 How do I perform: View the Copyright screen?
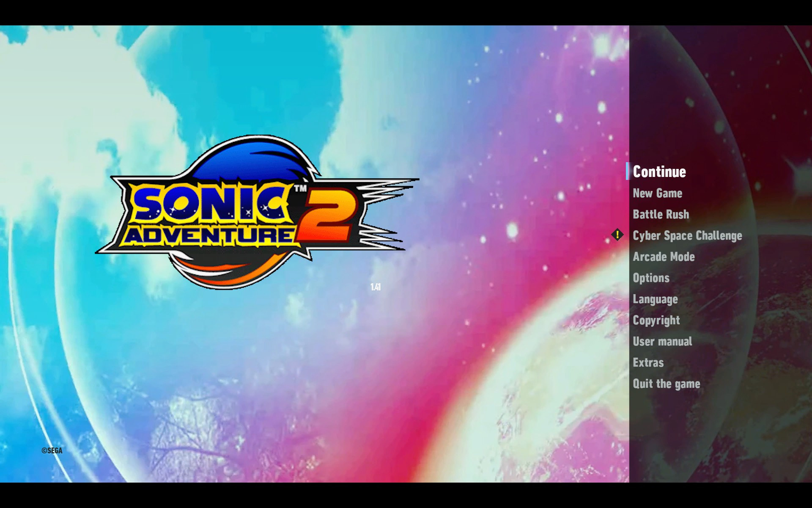click(x=656, y=320)
